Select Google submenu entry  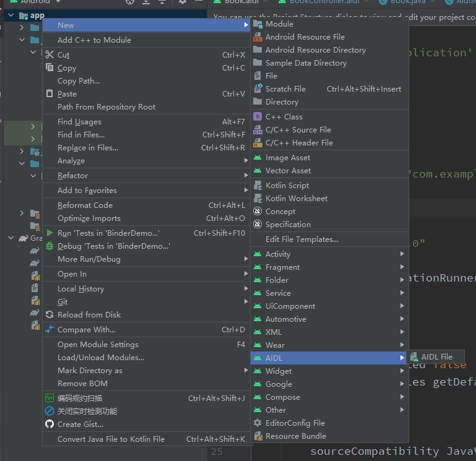(330, 384)
